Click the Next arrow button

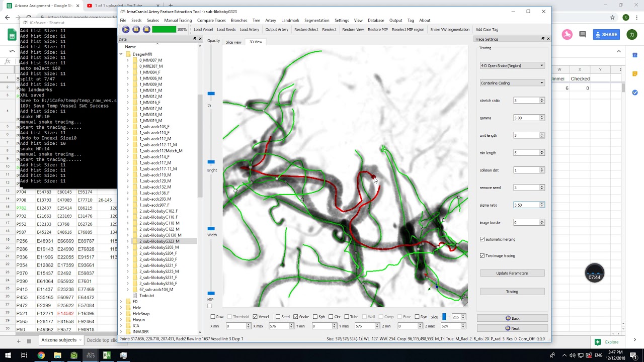tap(512, 328)
